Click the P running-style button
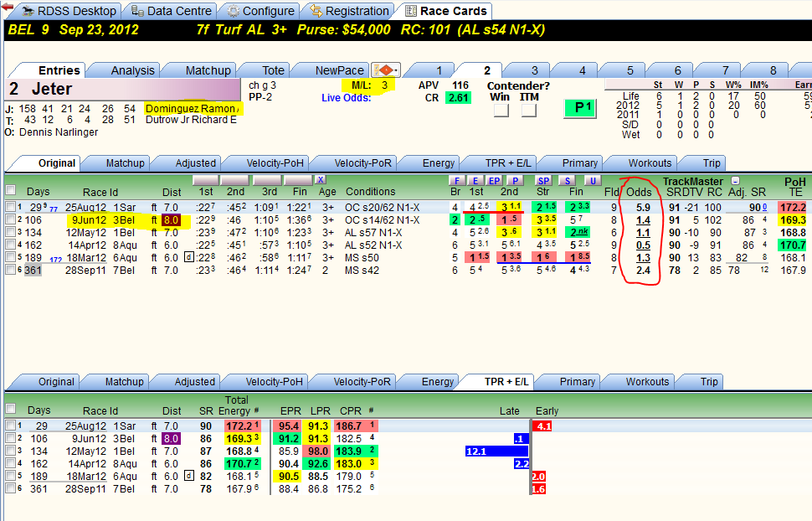This screenshot has height=521, width=812. [x=515, y=180]
